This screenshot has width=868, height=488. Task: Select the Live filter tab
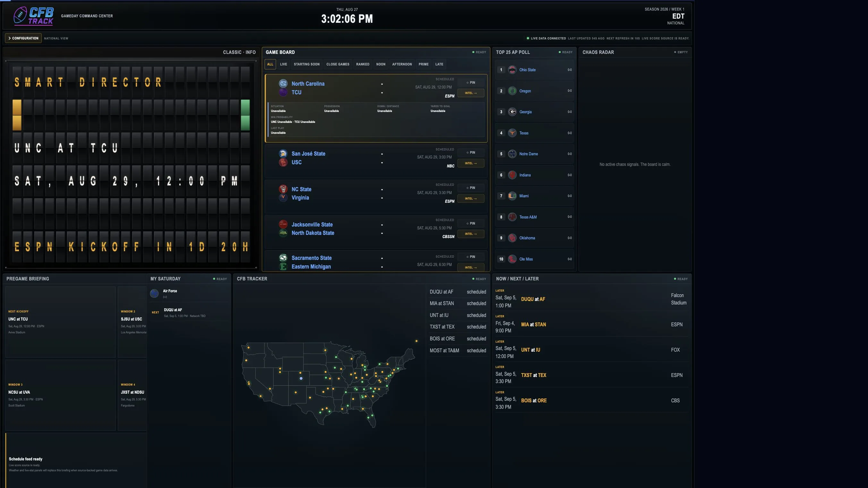pos(283,64)
